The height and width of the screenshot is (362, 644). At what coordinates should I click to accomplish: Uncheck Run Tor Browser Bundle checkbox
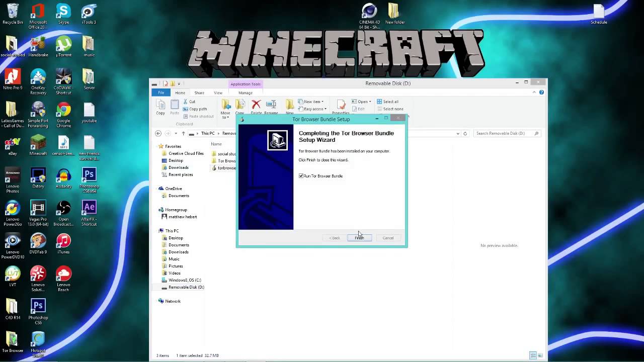[x=301, y=176]
